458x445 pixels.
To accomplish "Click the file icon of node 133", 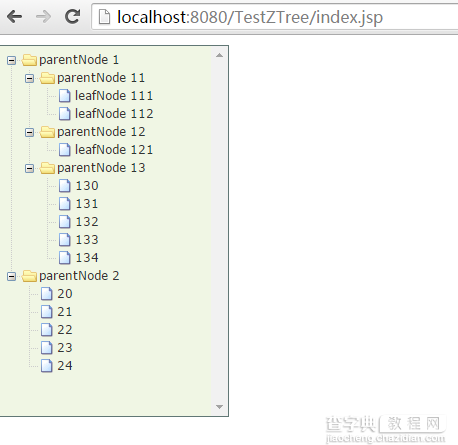I will [65, 240].
